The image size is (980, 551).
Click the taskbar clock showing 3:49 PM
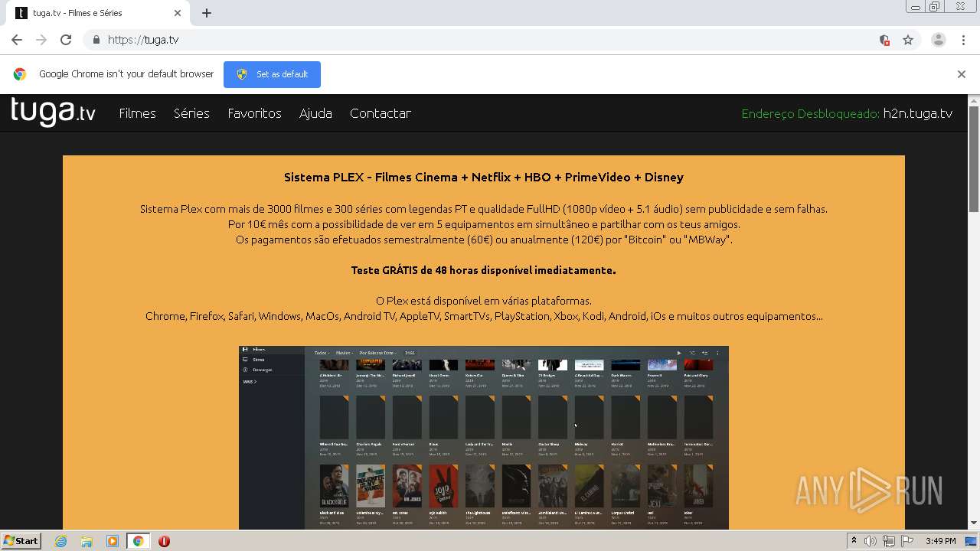click(x=940, y=541)
